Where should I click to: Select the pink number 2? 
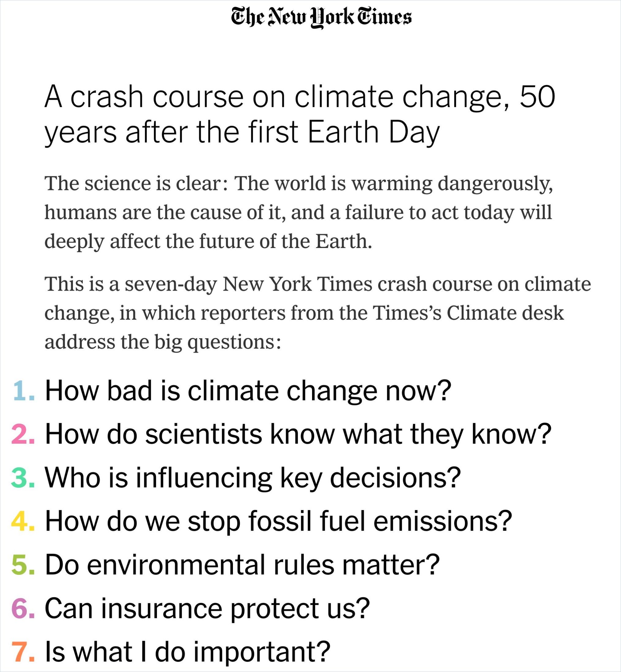coord(23,434)
